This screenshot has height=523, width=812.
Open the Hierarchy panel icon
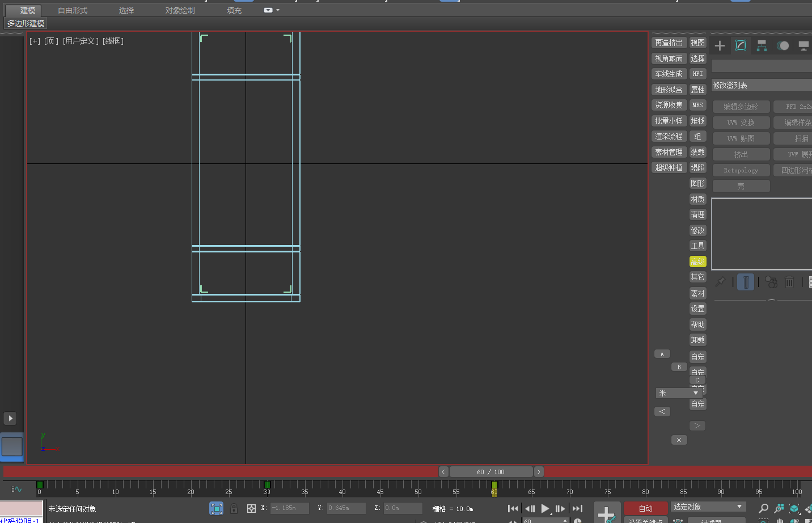(762, 46)
